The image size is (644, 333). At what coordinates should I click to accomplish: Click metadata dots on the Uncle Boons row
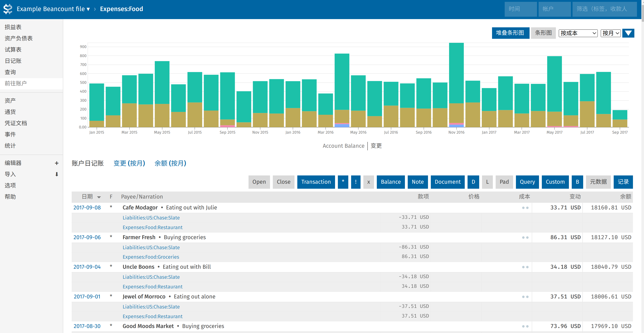click(525, 267)
